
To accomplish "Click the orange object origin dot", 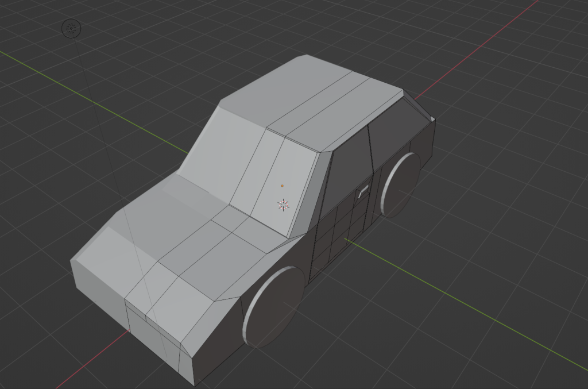I will pos(282,186).
